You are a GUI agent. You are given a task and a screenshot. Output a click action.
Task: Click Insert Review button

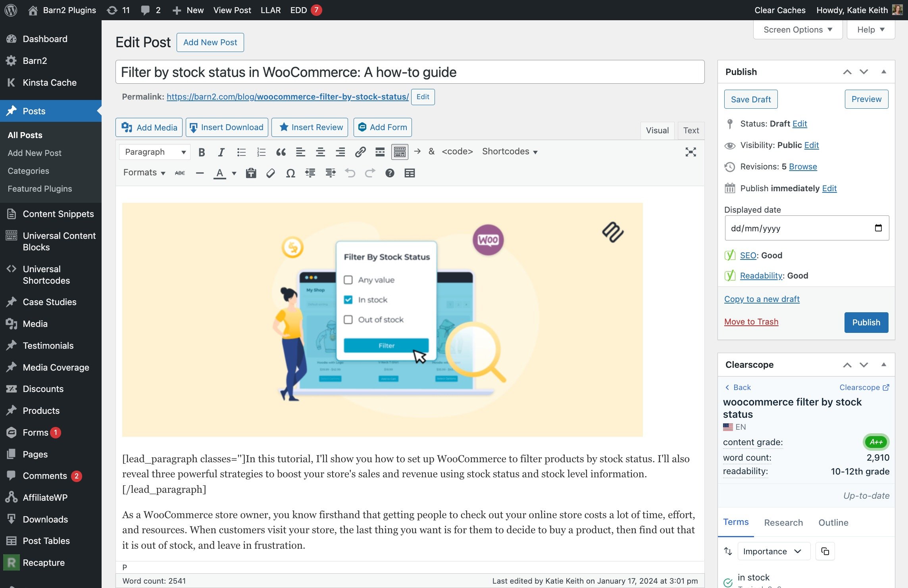[x=310, y=127]
